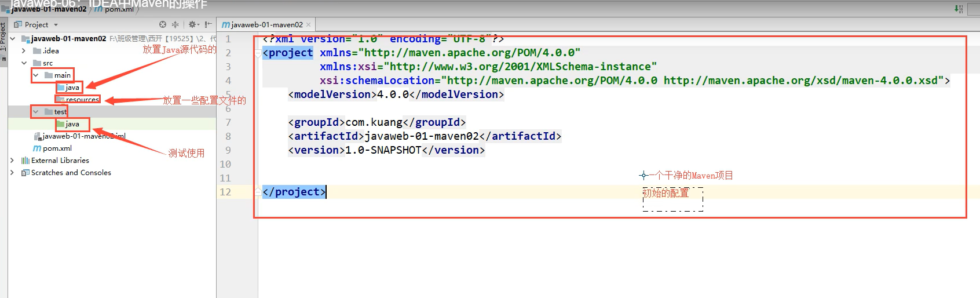Select the test folder icon
This screenshot has height=298, width=980.
click(x=49, y=112)
